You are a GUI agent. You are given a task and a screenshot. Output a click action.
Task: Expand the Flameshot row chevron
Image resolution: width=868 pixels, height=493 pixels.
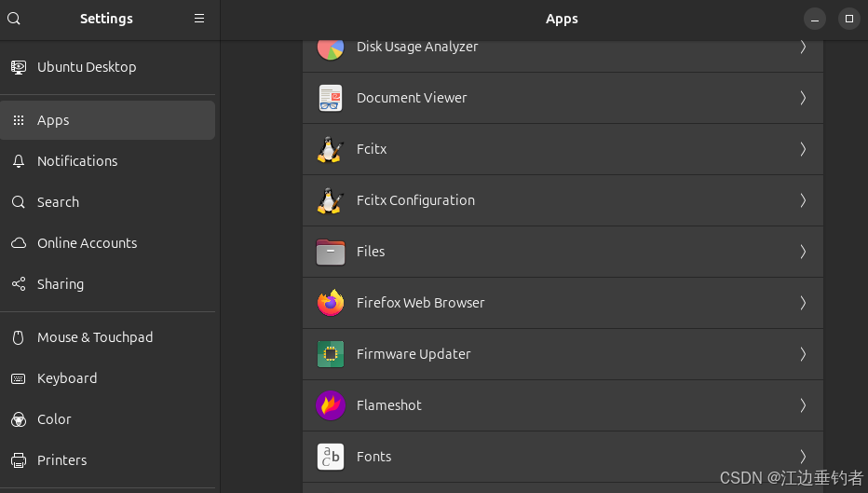pyautogui.click(x=803, y=404)
